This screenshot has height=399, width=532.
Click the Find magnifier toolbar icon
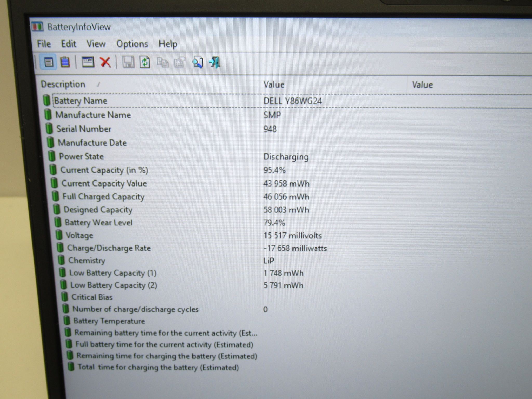(x=198, y=63)
